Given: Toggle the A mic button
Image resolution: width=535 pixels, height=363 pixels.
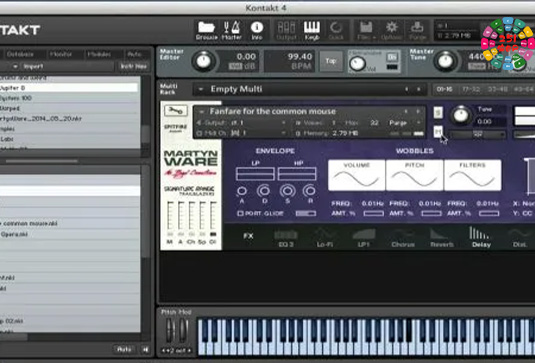Looking at the screenshot, I should (181, 234).
